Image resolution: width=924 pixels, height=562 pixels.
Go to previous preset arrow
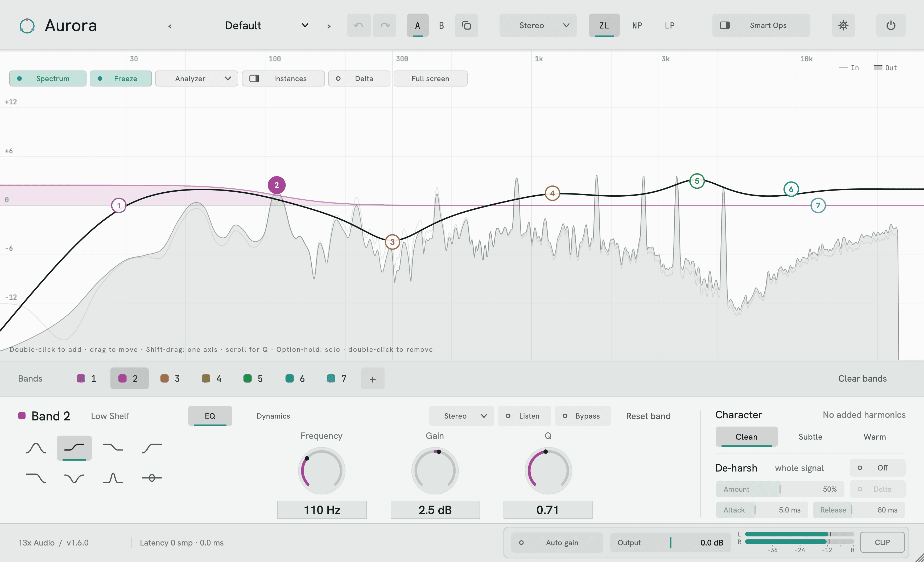tap(170, 26)
